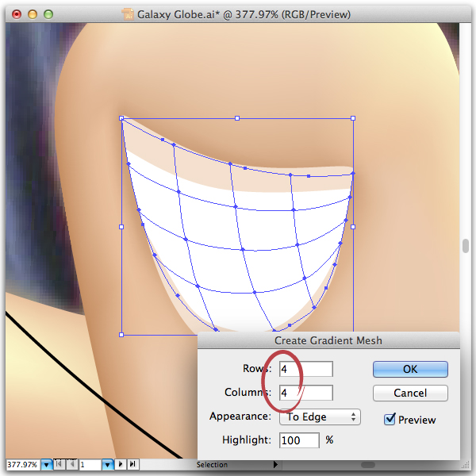Go to the first artboard
This screenshot has width=476, height=476.
[59, 464]
